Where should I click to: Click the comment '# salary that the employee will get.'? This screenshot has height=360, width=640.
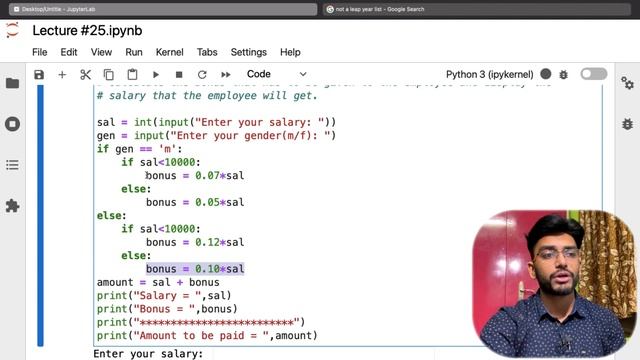(x=207, y=96)
